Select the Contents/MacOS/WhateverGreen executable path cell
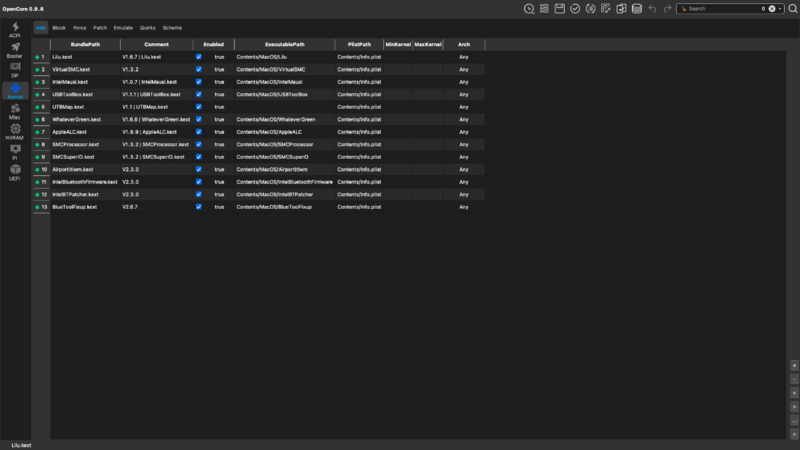 pyautogui.click(x=285, y=119)
